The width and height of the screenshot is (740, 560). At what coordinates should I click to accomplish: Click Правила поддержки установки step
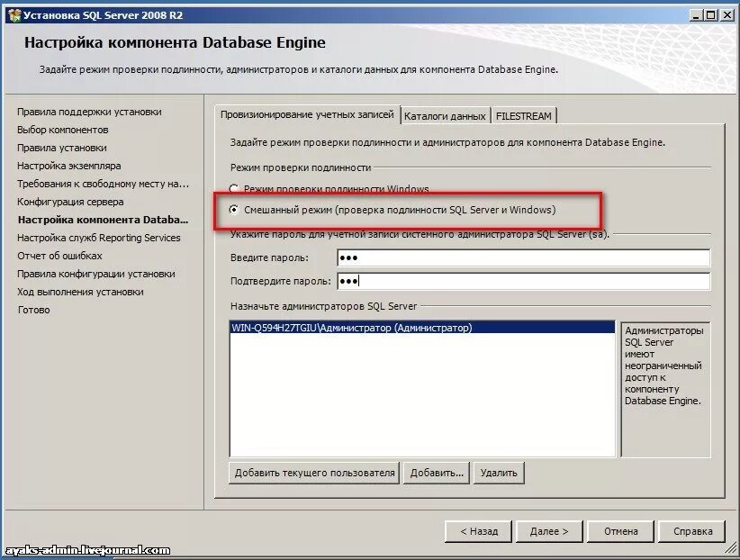[x=89, y=112]
